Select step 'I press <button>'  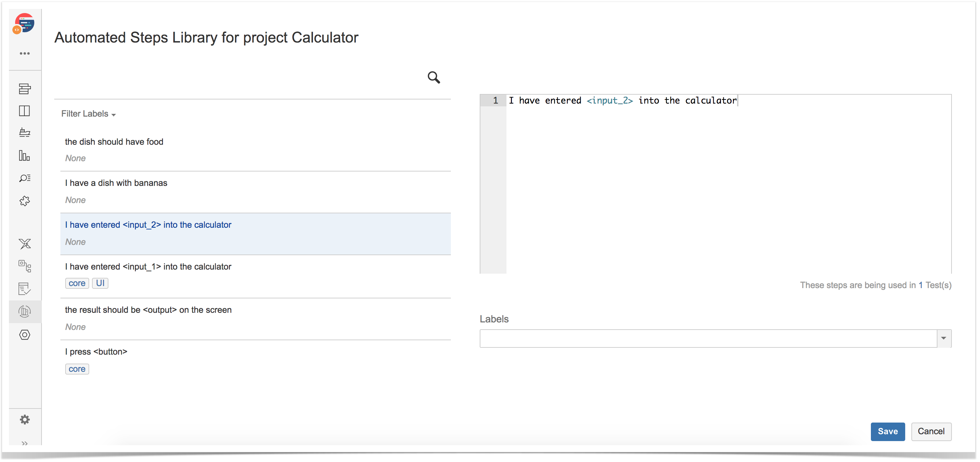(x=256, y=361)
